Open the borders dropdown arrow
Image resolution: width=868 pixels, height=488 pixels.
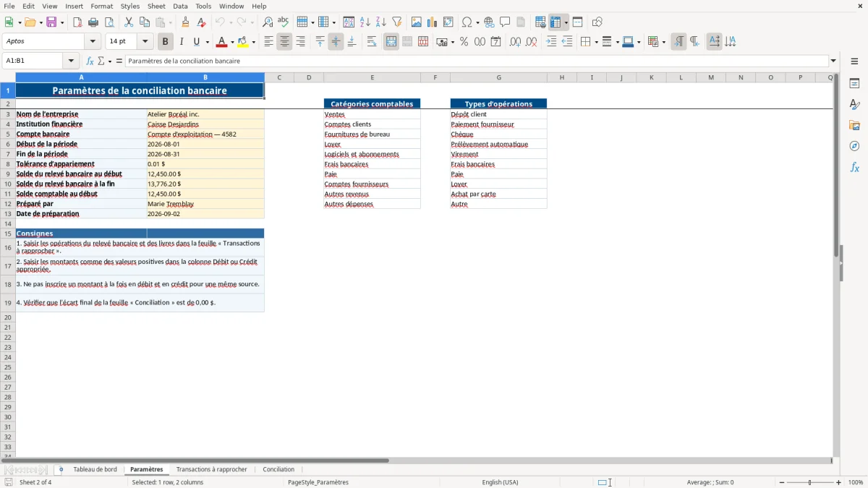coord(595,42)
